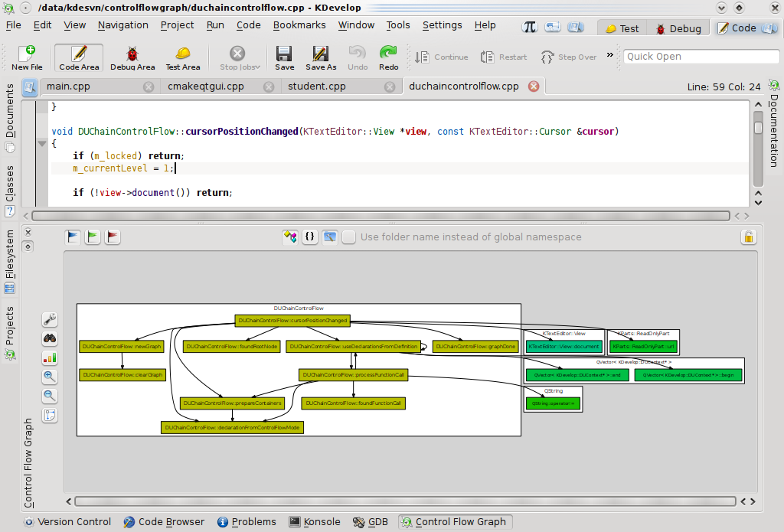Open the Problems panel at the bottom
The width and height of the screenshot is (784, 532).
point(247,521)
